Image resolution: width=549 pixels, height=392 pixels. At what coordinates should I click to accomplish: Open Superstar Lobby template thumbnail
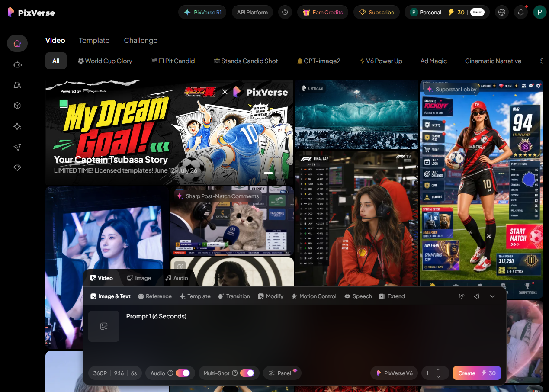coord(482,189)
